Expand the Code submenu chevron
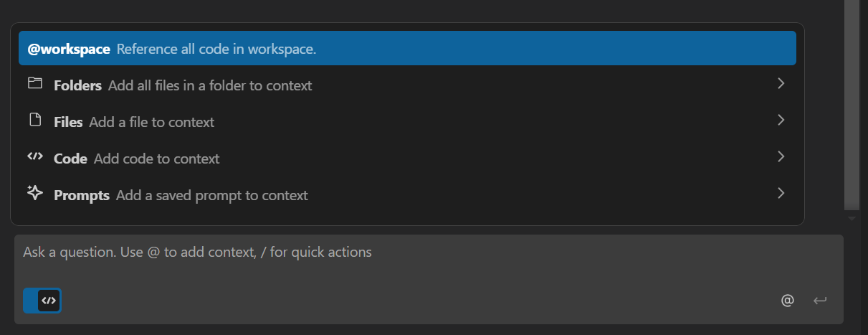 tap(781, 157)
